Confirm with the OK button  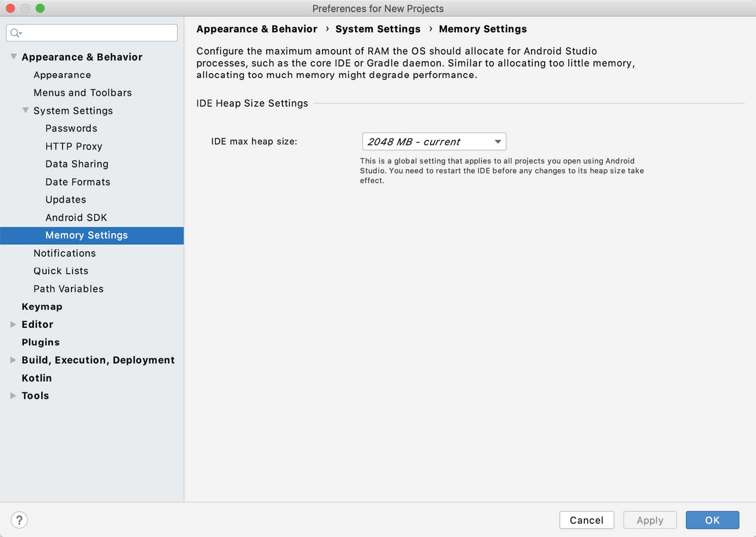pos(712,520)
